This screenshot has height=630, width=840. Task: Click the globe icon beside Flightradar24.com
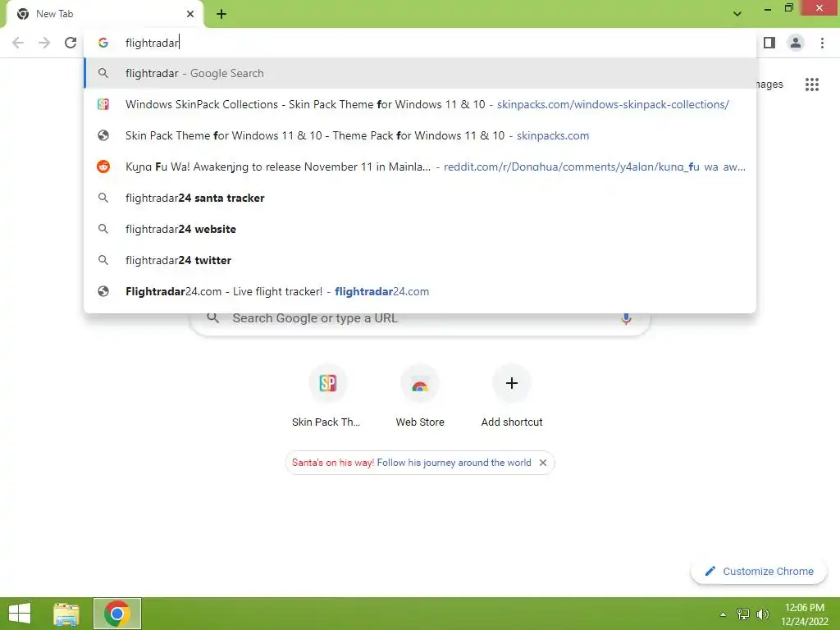103,291
